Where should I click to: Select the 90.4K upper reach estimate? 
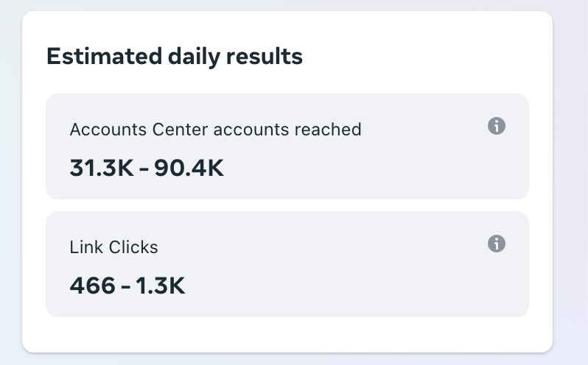point(189,167)
